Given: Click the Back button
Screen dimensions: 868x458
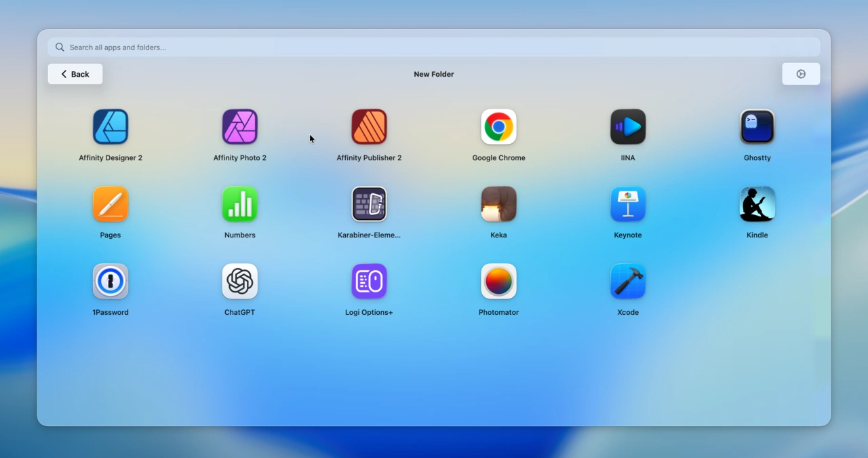Looking at the screenshot, I should pyautogui.click(x=75, y=74).
